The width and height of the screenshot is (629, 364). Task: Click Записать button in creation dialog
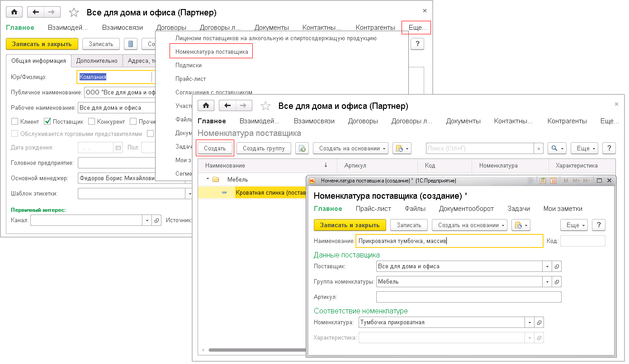(409, 225)
